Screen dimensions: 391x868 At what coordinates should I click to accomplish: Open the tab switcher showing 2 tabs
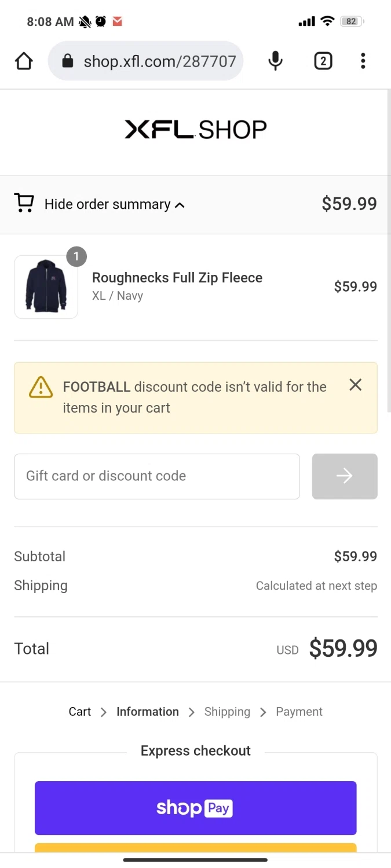click(323, 61)
